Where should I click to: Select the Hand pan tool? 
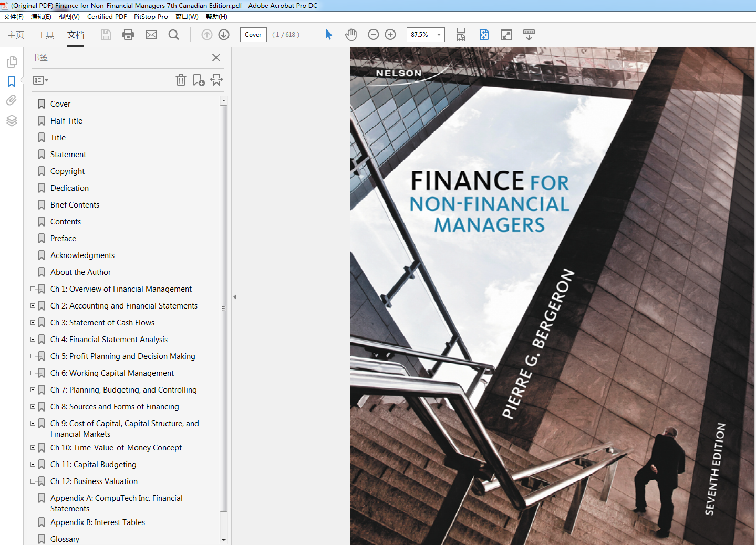coord(351,35)
